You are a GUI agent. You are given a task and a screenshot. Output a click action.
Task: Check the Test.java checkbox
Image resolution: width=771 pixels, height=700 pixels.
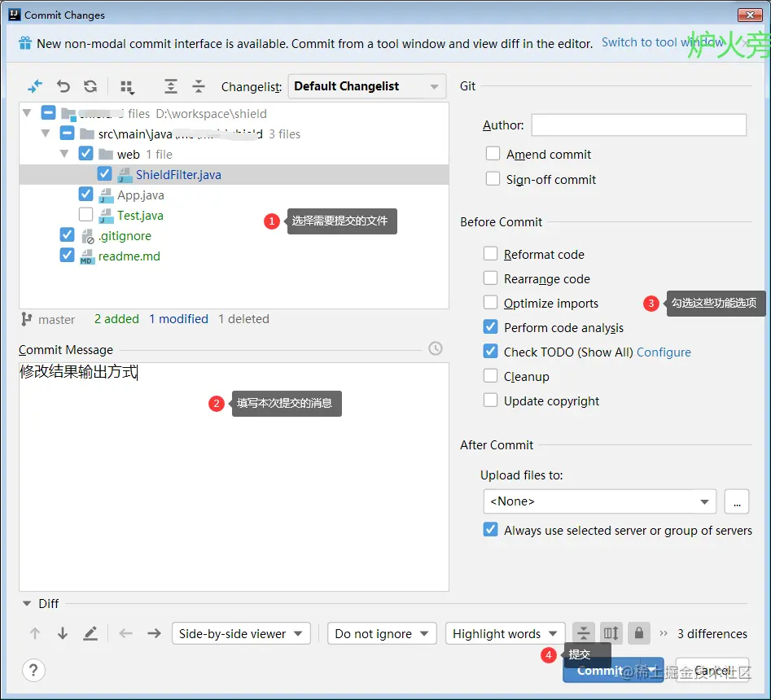coord(85,214)
